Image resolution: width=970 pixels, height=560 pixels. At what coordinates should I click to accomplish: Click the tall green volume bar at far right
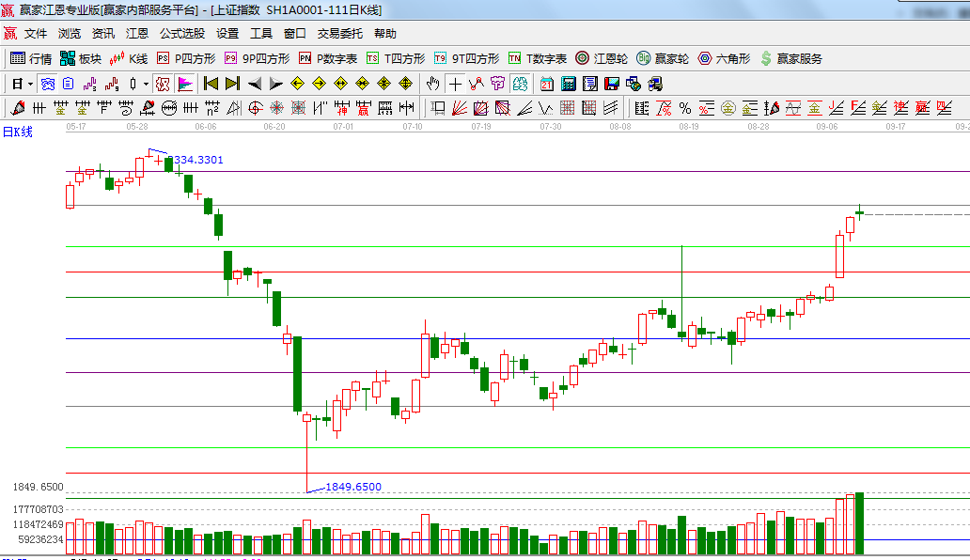(x=859, y=522)
